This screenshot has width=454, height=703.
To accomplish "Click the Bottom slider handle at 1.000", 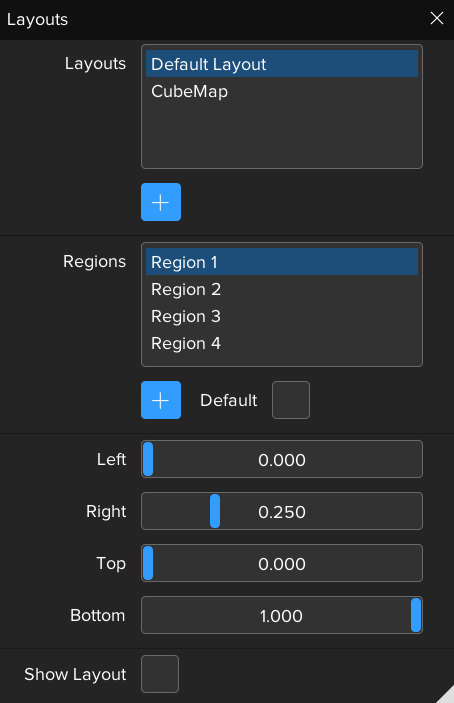I will pyautogui.click(x=416, y=615).
